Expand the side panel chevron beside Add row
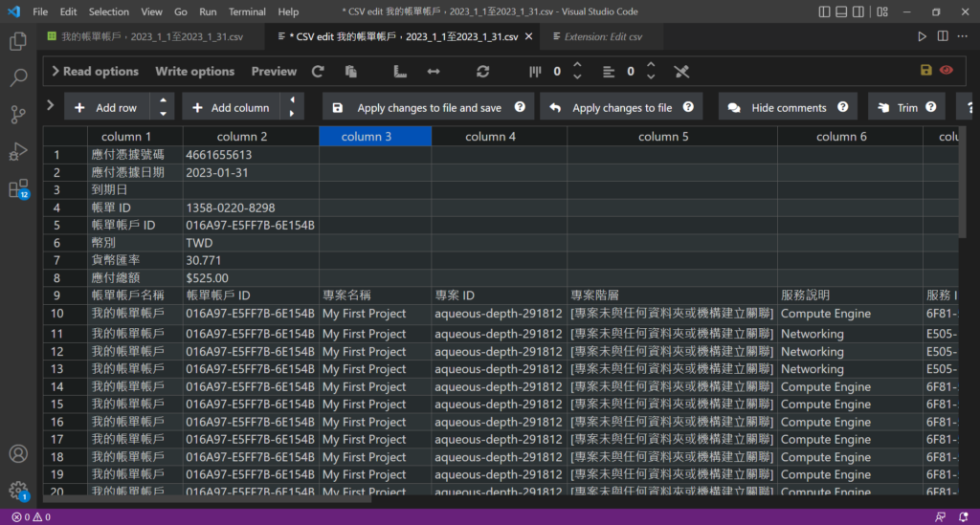The image size is (980, 525). pos(50,105)
